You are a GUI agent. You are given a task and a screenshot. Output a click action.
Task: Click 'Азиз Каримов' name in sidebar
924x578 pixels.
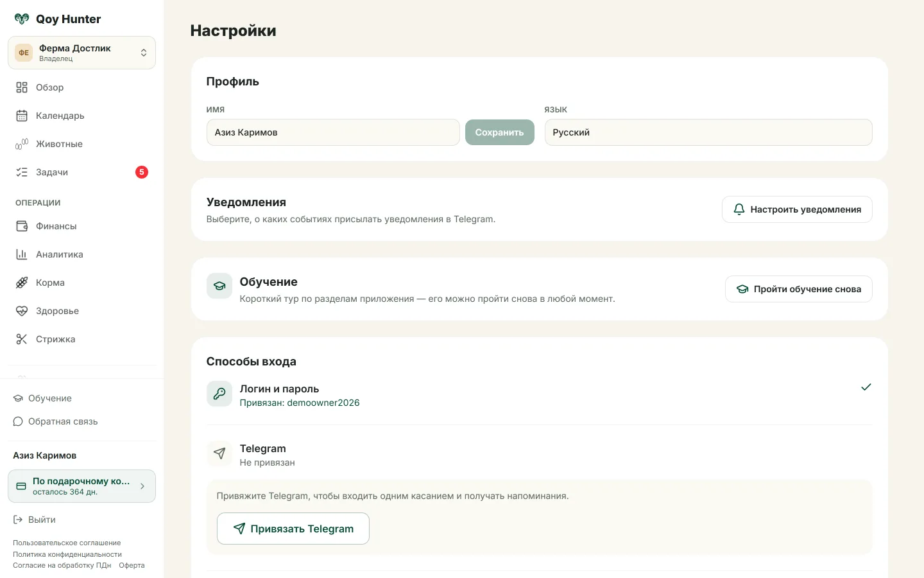point(45,455)
